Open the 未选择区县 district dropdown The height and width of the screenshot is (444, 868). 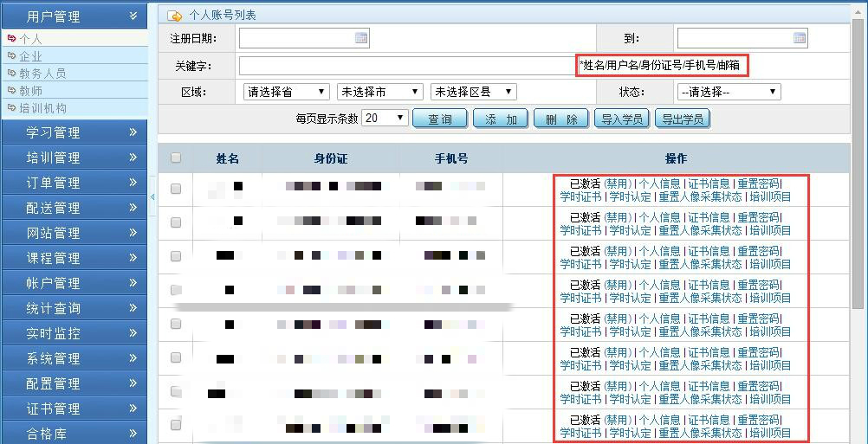coord(473,92)
